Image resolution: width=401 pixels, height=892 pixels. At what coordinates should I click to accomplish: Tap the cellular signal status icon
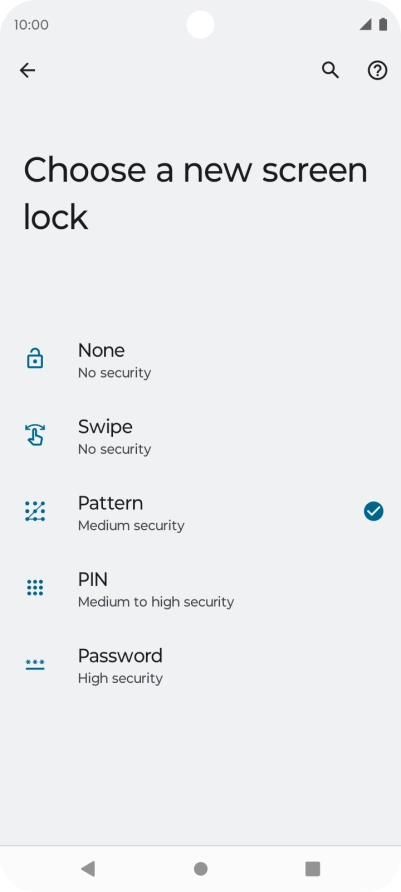click(366, 24)
